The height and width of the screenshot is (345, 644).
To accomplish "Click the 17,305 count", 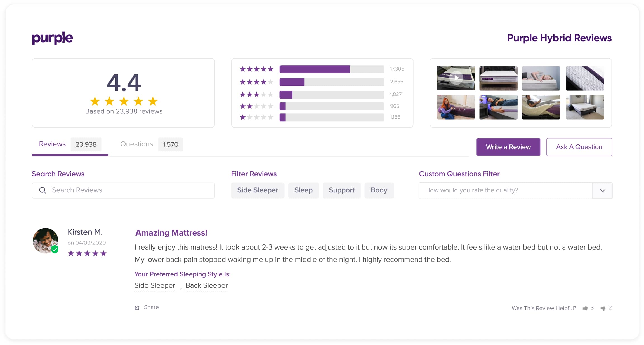I will tap(397, 69).
